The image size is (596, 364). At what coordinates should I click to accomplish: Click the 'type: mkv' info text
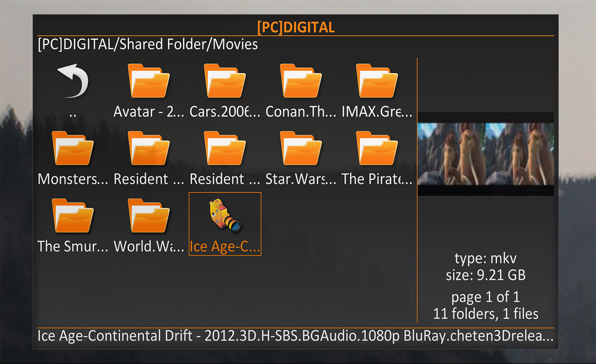tap(485, 258)
